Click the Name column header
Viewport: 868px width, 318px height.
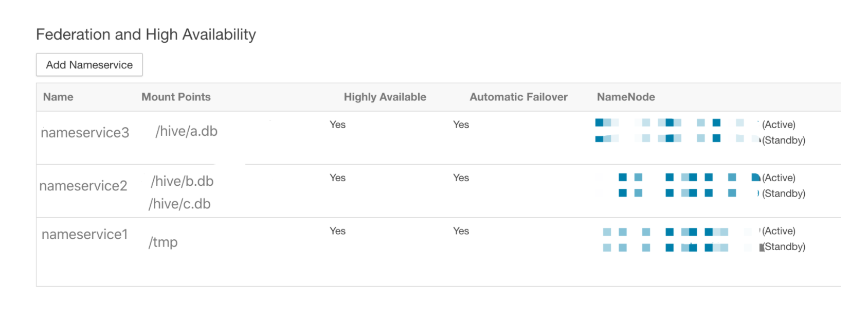click(x=58, y=97)
